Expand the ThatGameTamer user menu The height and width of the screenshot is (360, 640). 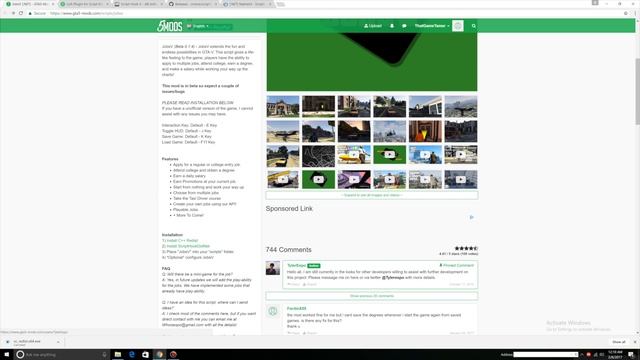tap(432, 26)
